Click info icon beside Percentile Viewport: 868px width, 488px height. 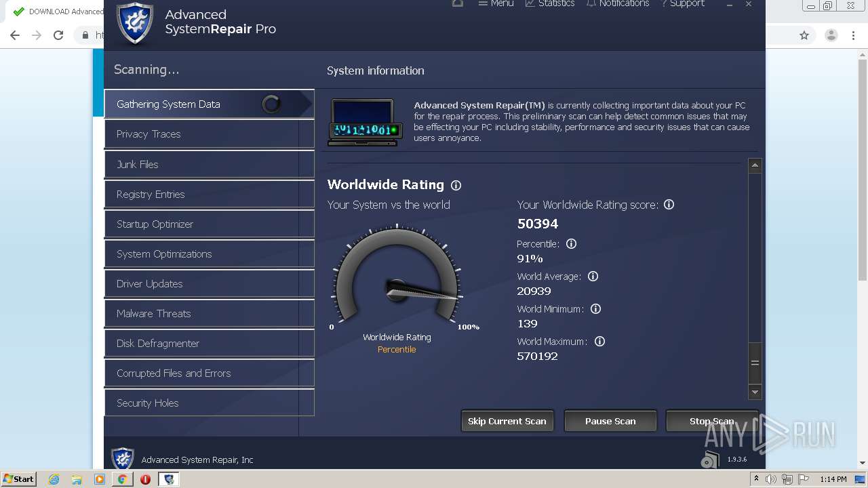[x=571, y=243]
